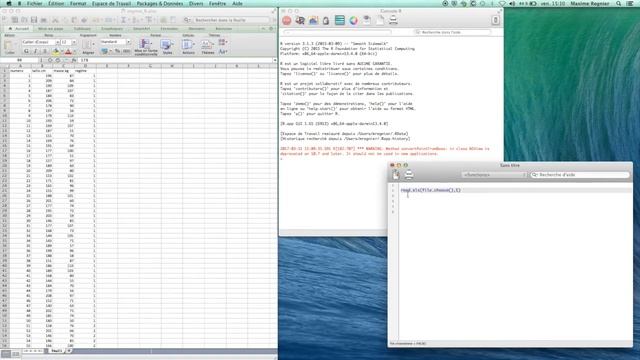
Task: Click the open in editor icon in Console R
Action: (367, 20)
